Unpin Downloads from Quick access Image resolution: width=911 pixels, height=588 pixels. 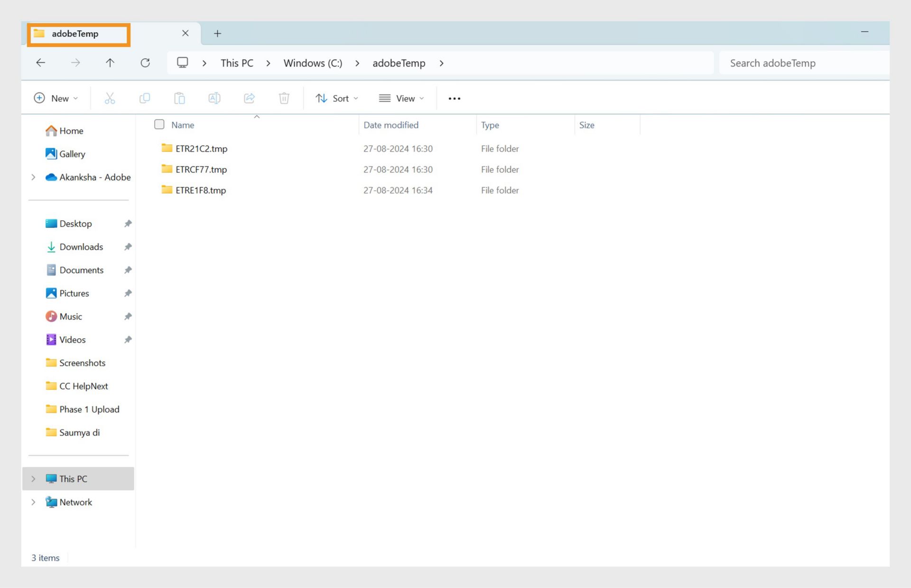point(128,247)
